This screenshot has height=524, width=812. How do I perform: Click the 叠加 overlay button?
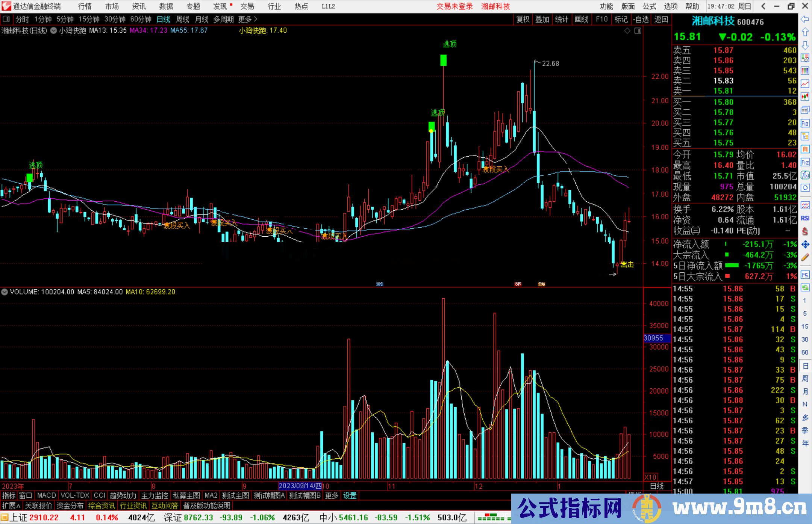tap(542, 19)
